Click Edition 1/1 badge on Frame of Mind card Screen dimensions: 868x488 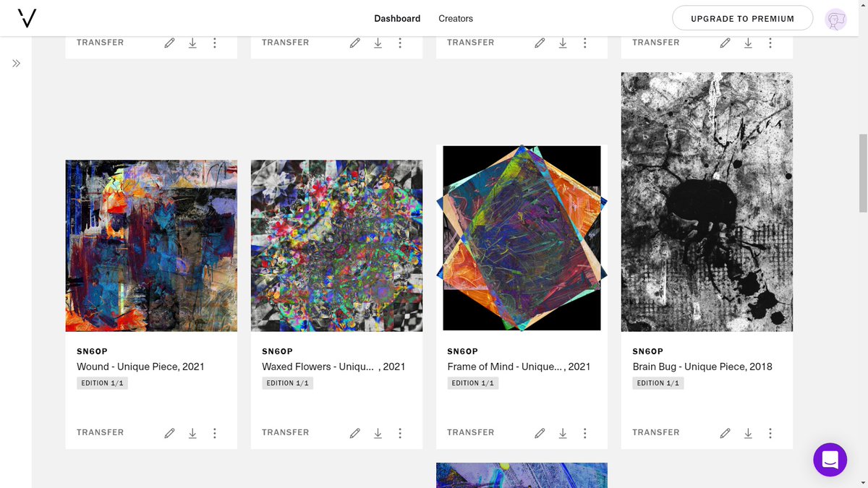tap(472, 383)
